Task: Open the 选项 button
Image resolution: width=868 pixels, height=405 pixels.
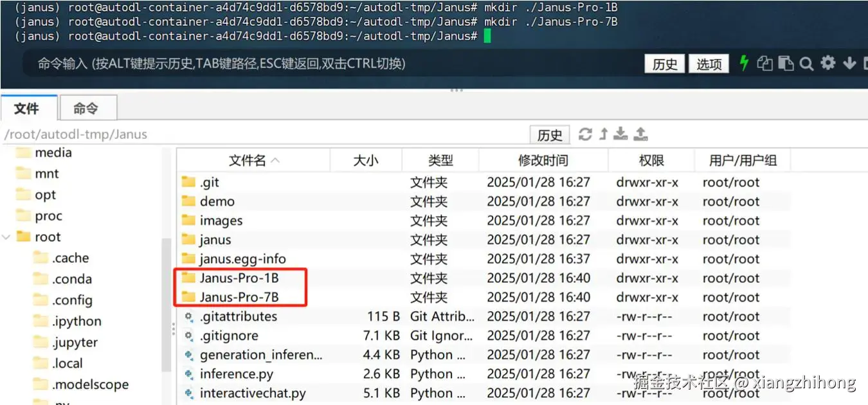Action: tap(709, 64)
